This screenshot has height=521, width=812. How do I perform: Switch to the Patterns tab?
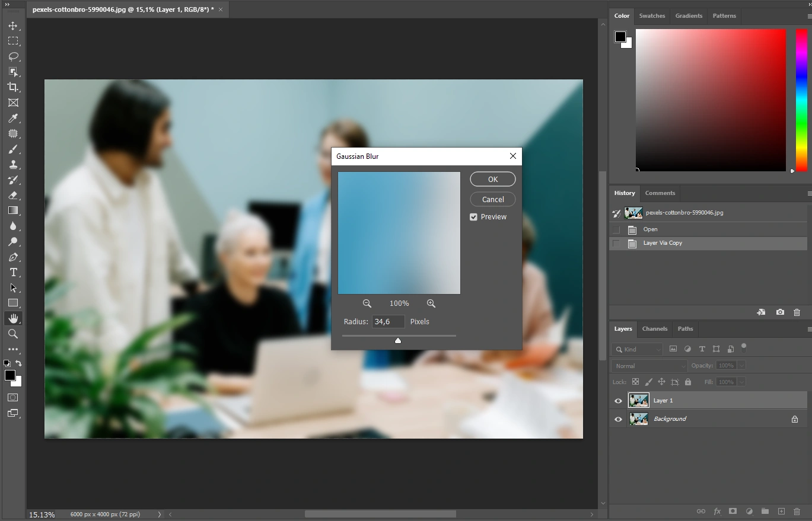click(724, 16)
